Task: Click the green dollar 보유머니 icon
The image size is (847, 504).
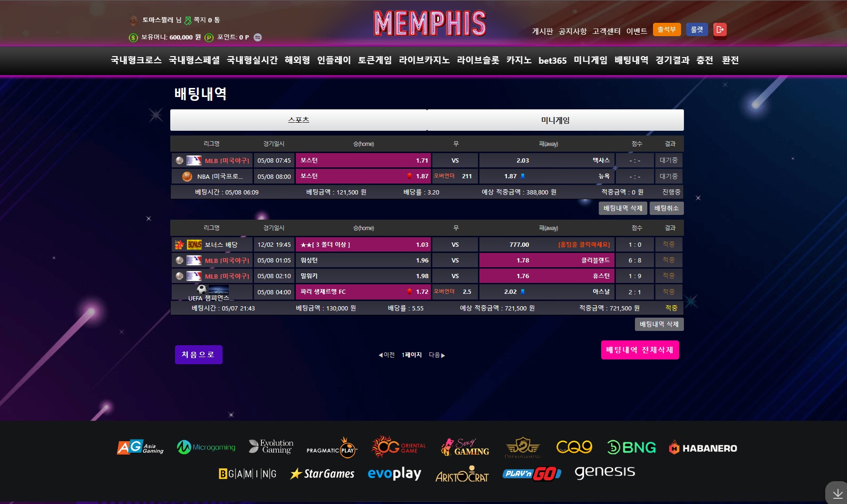Action: 133,38
